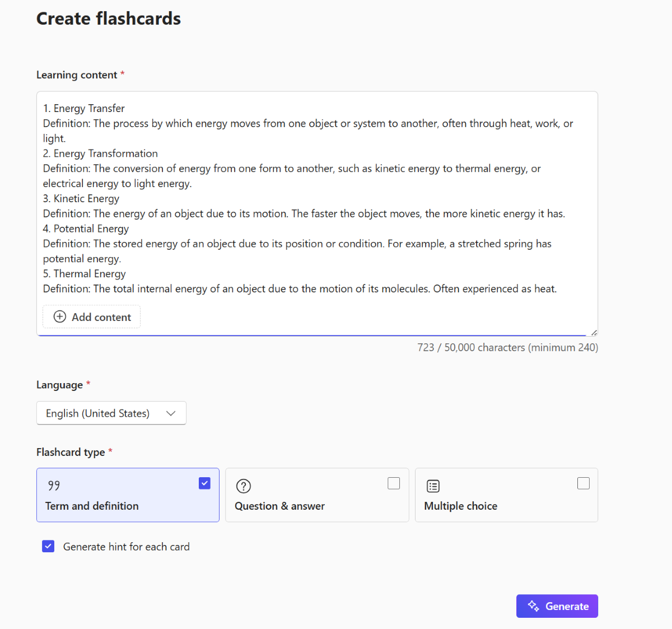Click the 'Generate hint for each card' label
This screenshot has height=629, width=672.
[127, 547]
